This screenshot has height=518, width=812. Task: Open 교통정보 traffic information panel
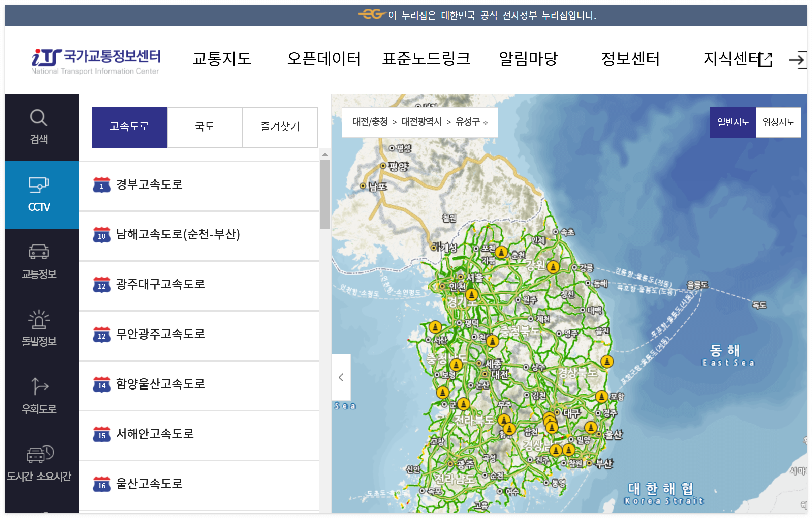(x=39, y=262)
